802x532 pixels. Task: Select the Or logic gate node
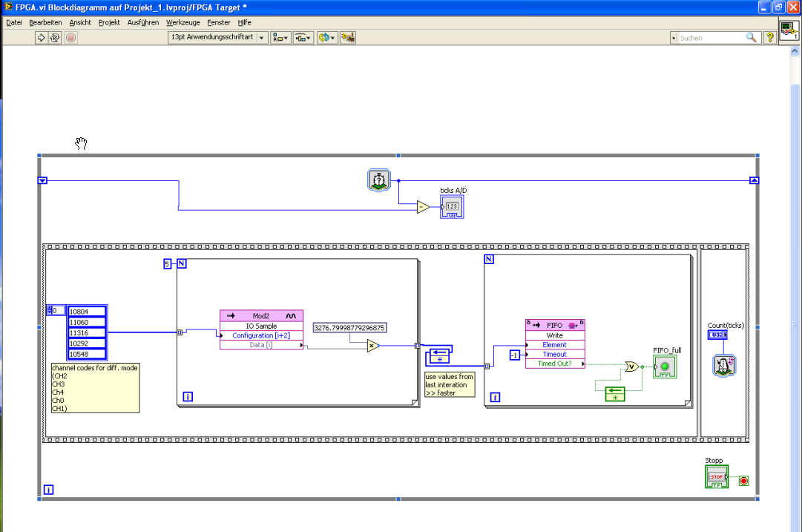point(631,367)
